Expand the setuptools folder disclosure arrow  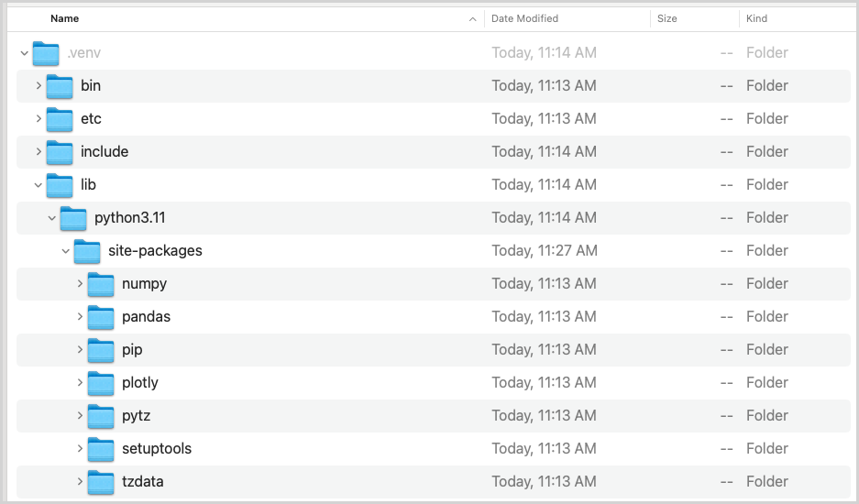[80, 448]
